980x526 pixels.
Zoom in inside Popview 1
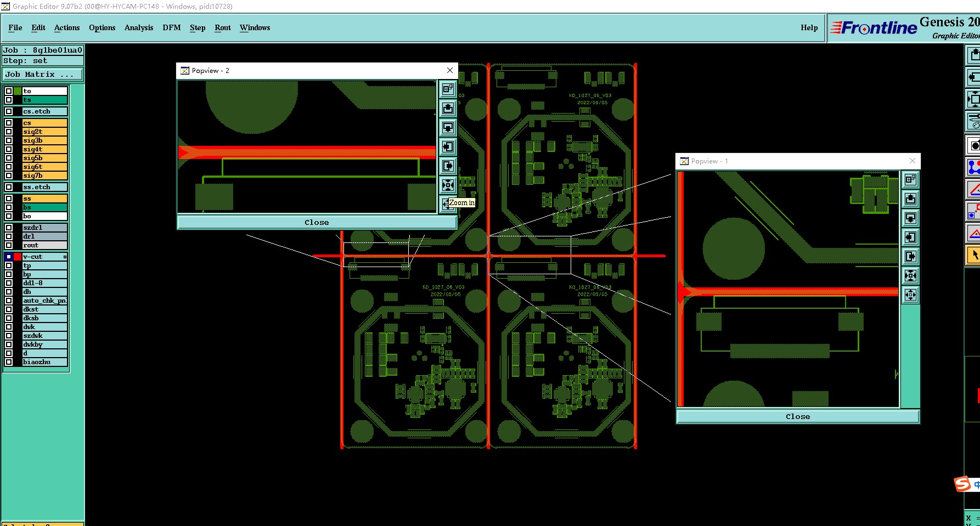pyautogui.click(x=910, y=275)
